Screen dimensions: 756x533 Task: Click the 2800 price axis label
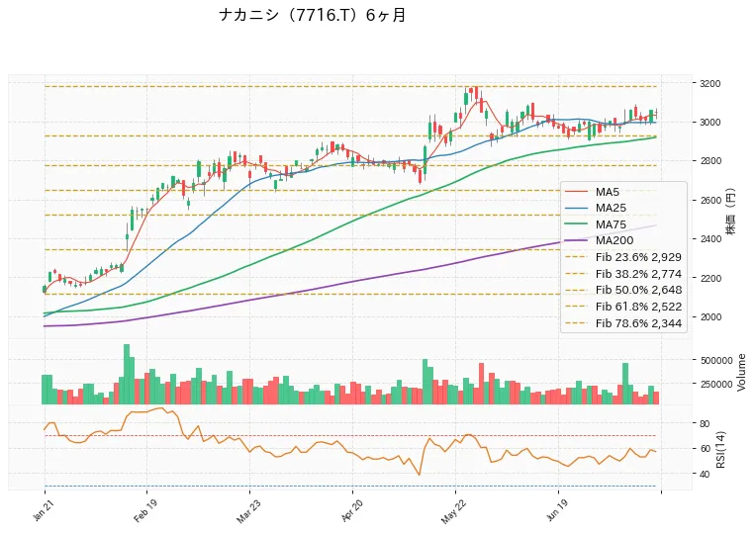710,161
